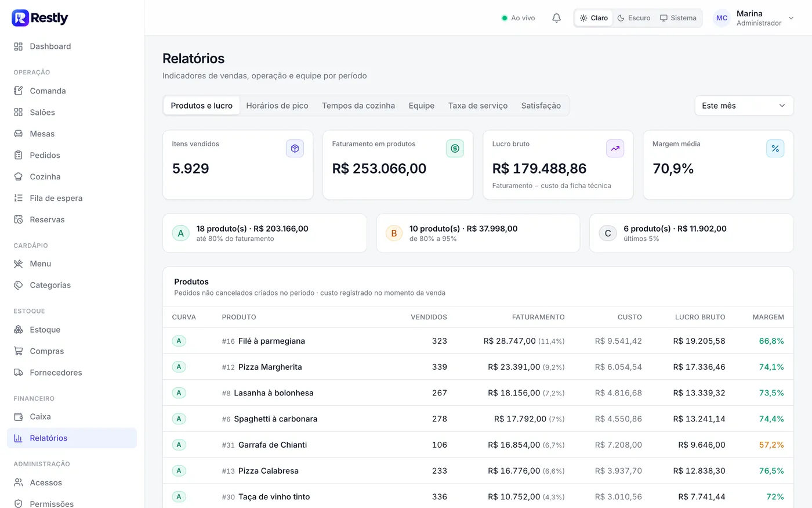The width and height of the screenshot is (812, 508).
Task: Click the LUCRO BRUTO column header
Action: 700,317
